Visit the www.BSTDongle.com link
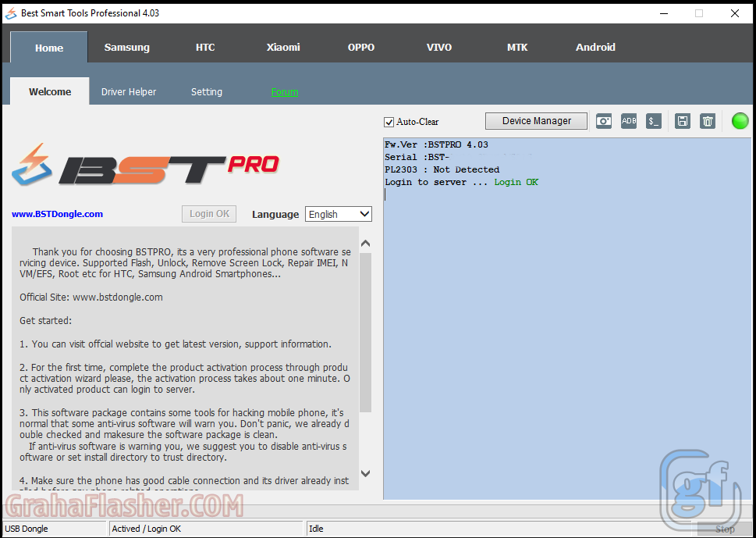 tap(58, 214)
